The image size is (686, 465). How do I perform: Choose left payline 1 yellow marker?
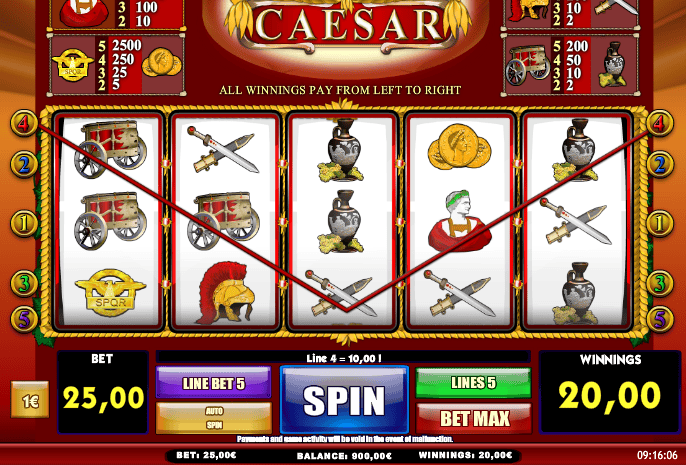[24, 224]
